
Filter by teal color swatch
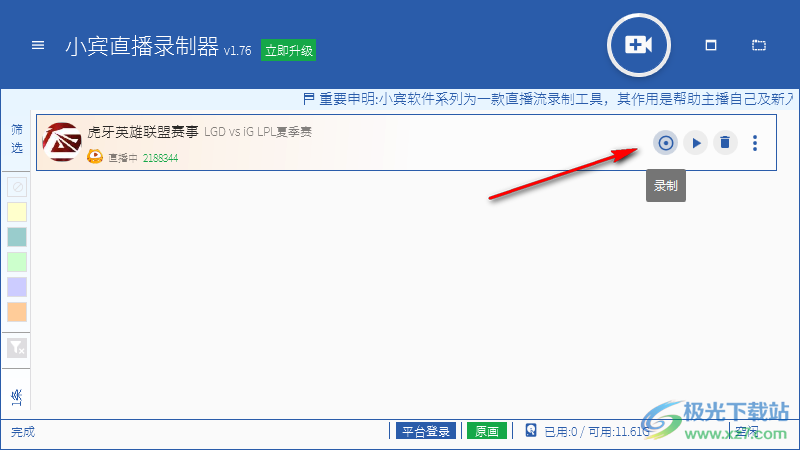click(17, 237)
